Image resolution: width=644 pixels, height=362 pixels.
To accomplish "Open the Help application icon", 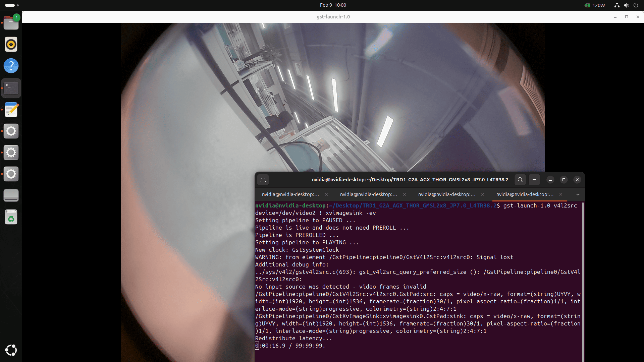I will pyautogui.click(x=11, y=66).
